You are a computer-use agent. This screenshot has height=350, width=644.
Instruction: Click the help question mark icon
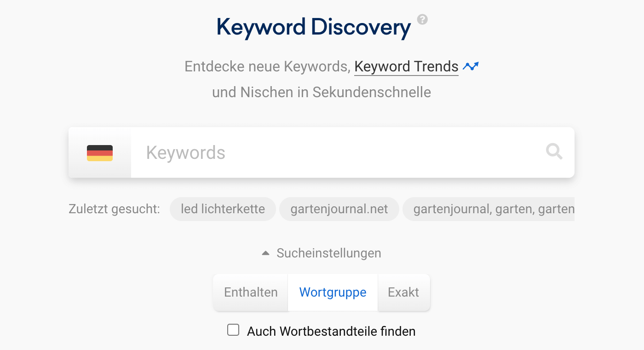(422, 19)
